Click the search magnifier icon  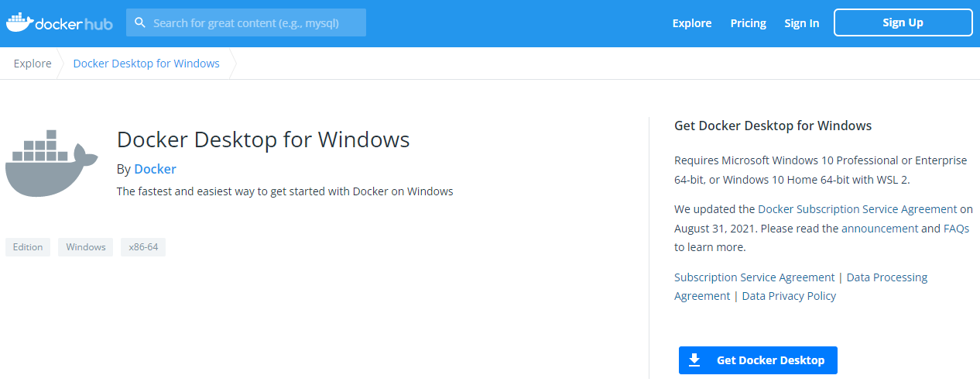pos(140,22)
